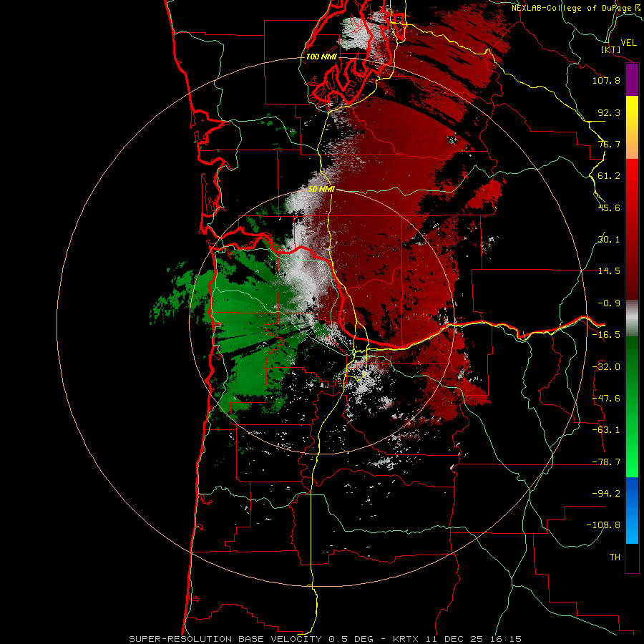Image resolution: width=644 pixels, height=644 pixels.
Task: Click the 45.6 velocity scale value
Action: pyautogui.click(x=609, y=208)
